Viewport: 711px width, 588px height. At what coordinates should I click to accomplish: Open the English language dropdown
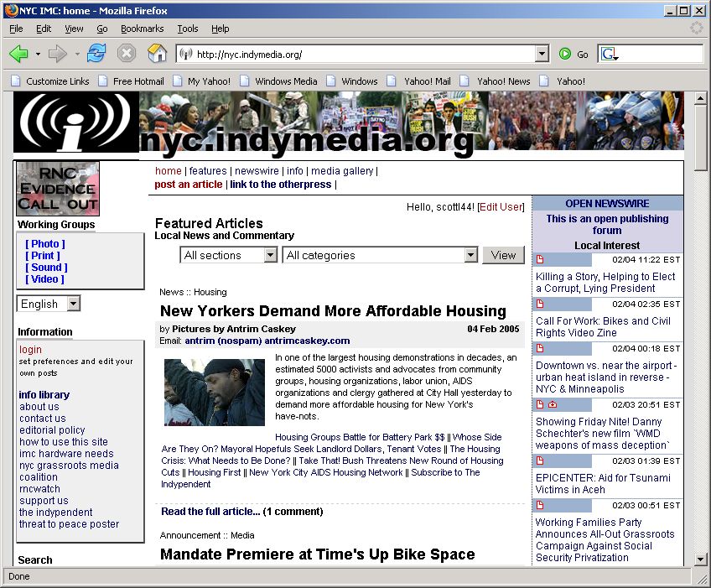tap(49, 304)
